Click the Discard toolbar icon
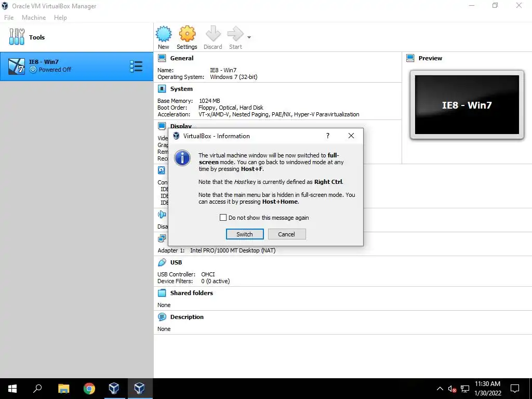 click(x=212, y=34)
